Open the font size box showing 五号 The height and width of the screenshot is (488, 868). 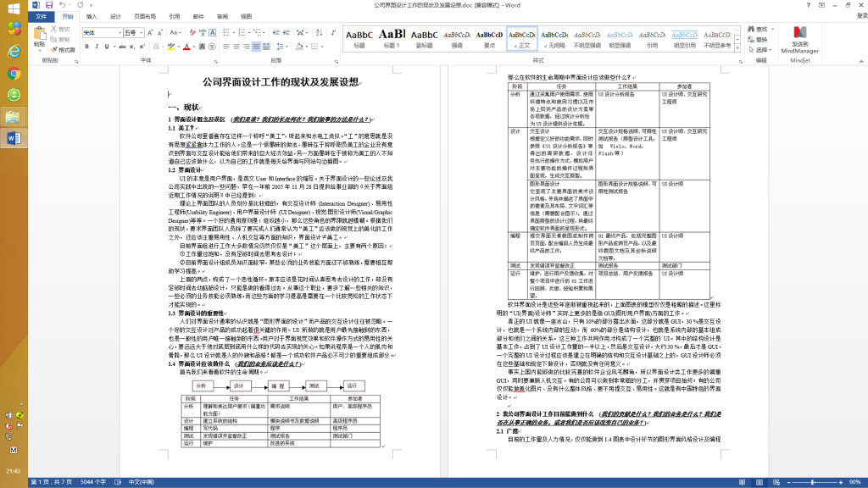pyautogui.click(x=133, y=33)
